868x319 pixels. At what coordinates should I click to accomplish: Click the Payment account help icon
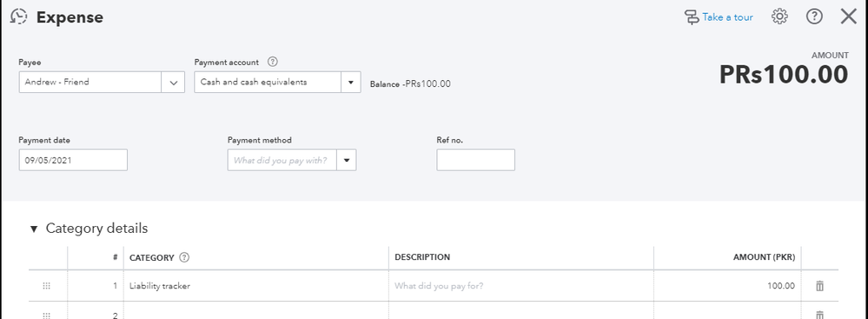point(272,62)
